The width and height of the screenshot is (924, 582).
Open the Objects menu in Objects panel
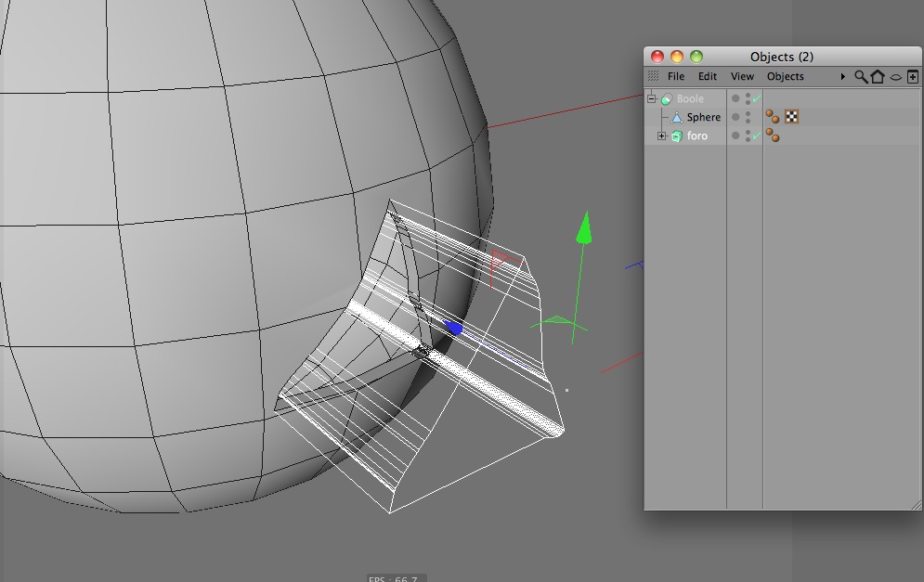785,76
